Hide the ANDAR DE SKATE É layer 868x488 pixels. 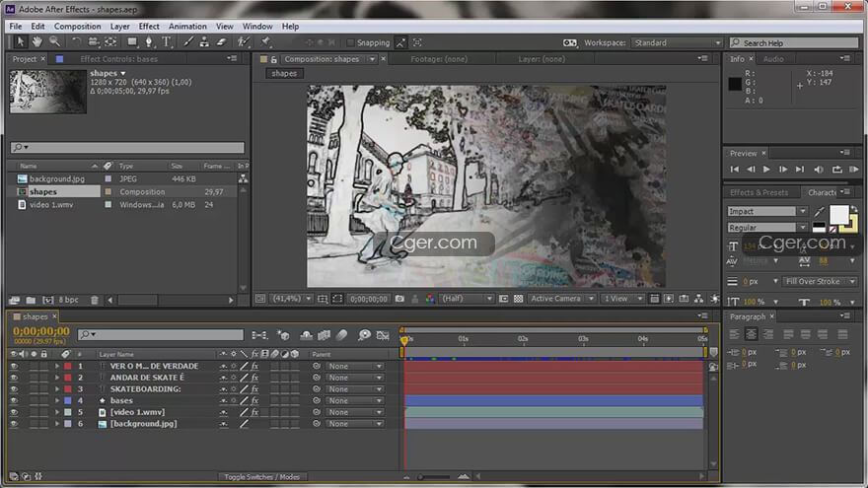(14, 378)
